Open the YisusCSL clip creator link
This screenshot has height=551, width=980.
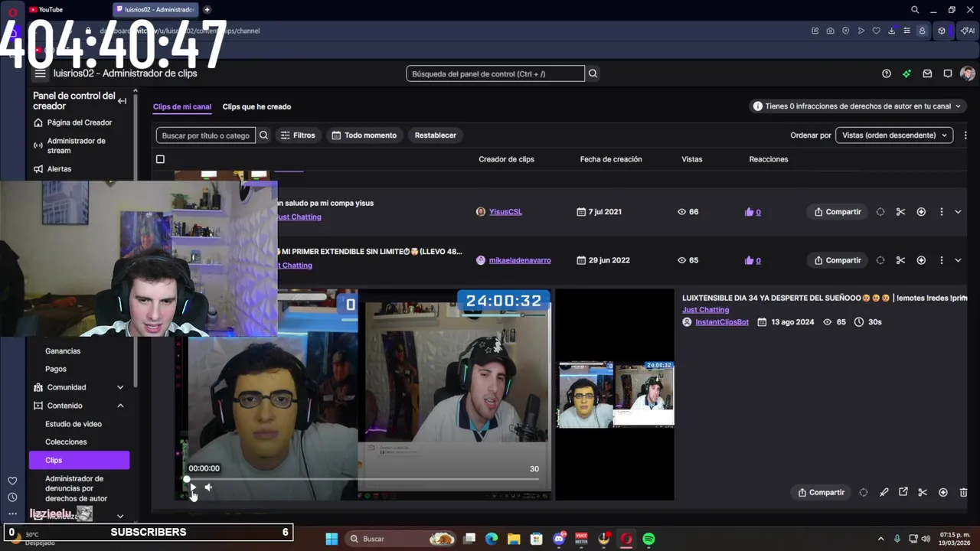pos(505,212)
